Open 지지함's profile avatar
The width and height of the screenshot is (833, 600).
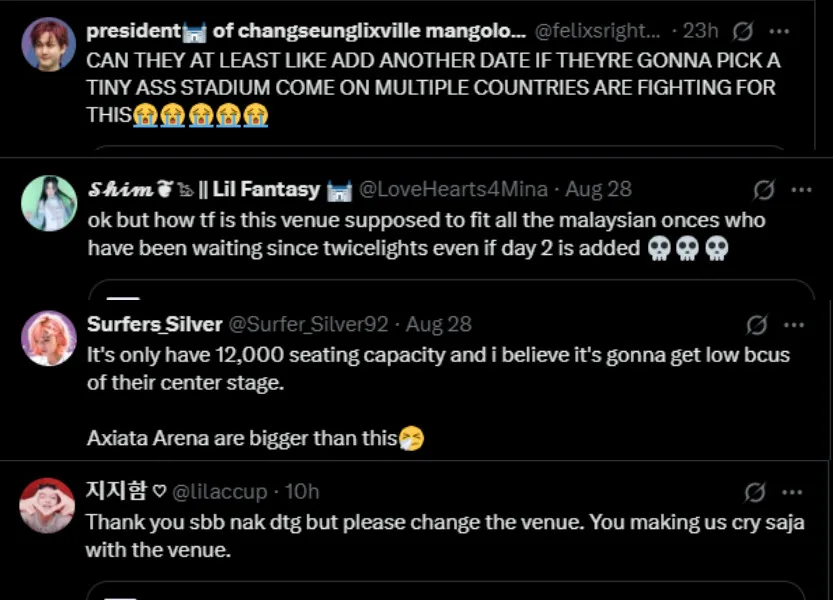[48, 505]
